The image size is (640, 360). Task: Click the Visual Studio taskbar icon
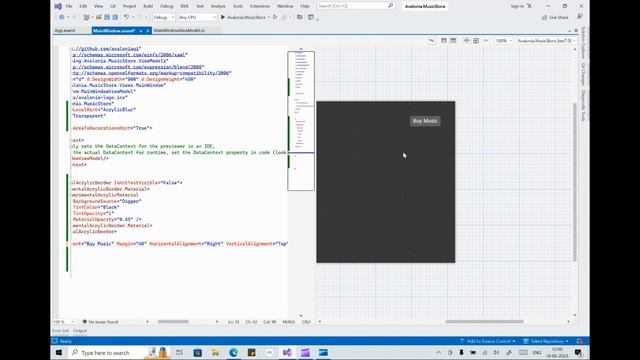(287, 352)
